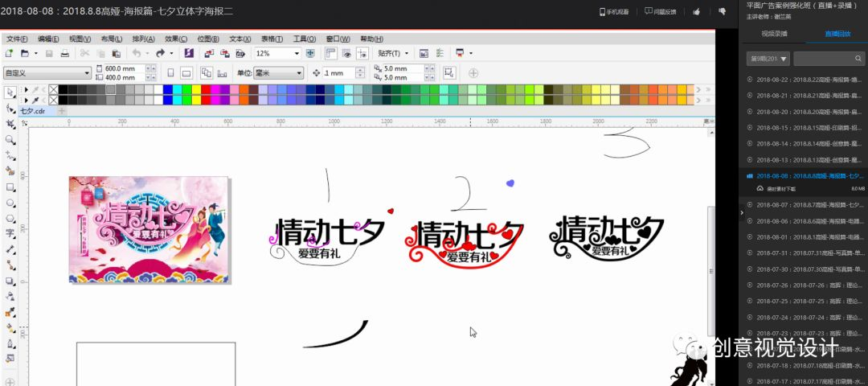Click thumbs-down dislike icon
The image size is (868, 386).
722,11
